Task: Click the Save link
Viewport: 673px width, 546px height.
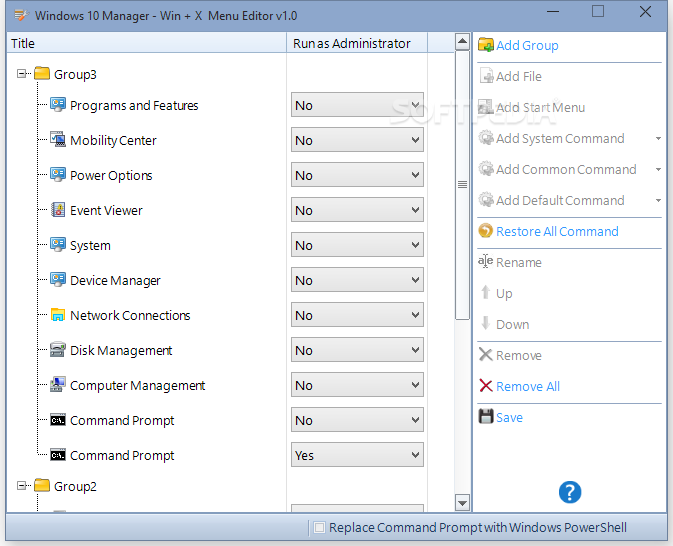Action: (509, 417)
